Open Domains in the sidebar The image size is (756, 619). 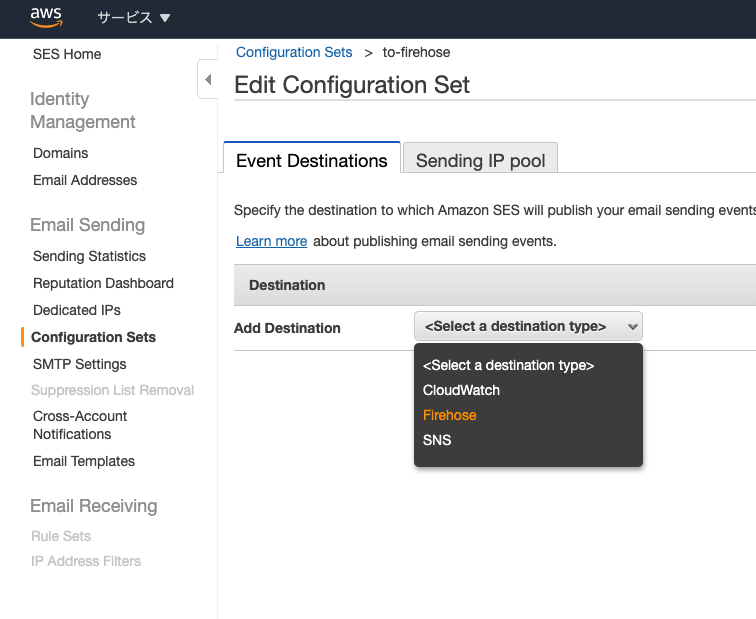click(61, 153)
